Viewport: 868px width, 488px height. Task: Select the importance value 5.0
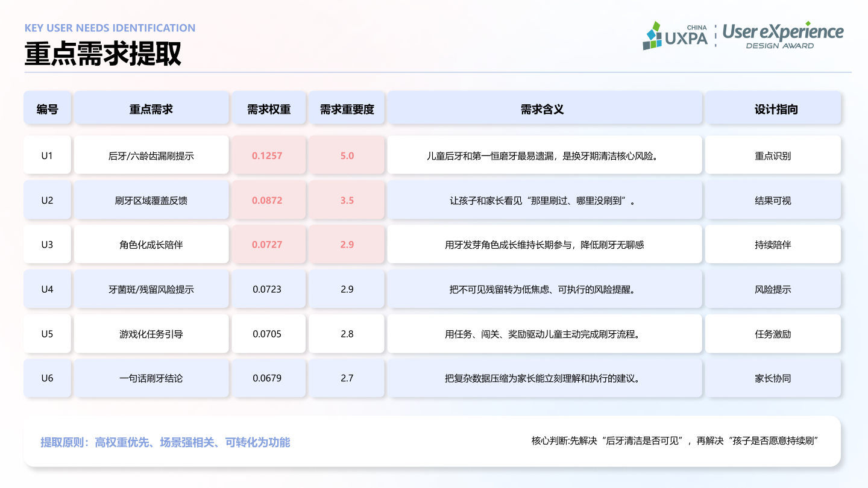pyautogui.click(x=347, y=155)
